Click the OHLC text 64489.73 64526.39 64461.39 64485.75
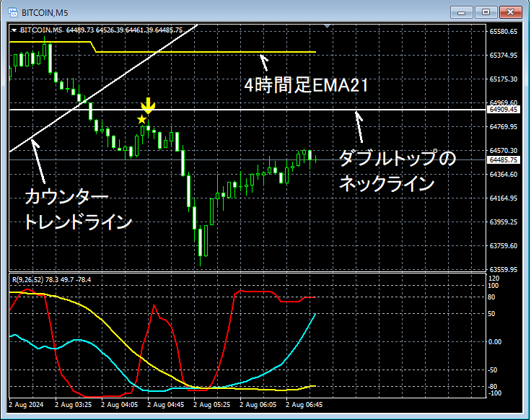 point(124,30)
